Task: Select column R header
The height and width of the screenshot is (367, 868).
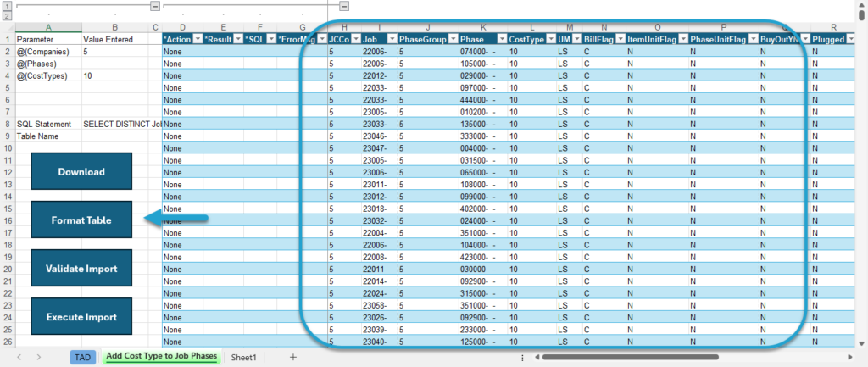Action: pos(834,26)
